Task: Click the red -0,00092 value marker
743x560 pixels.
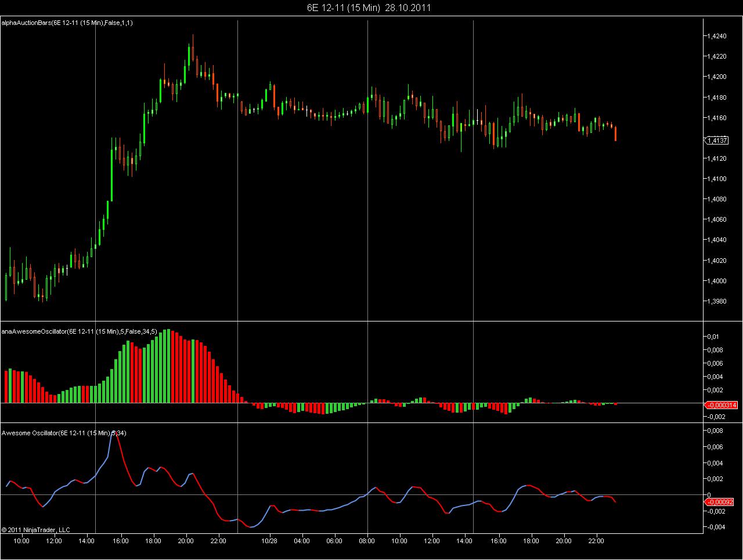Action: point(720,502)
